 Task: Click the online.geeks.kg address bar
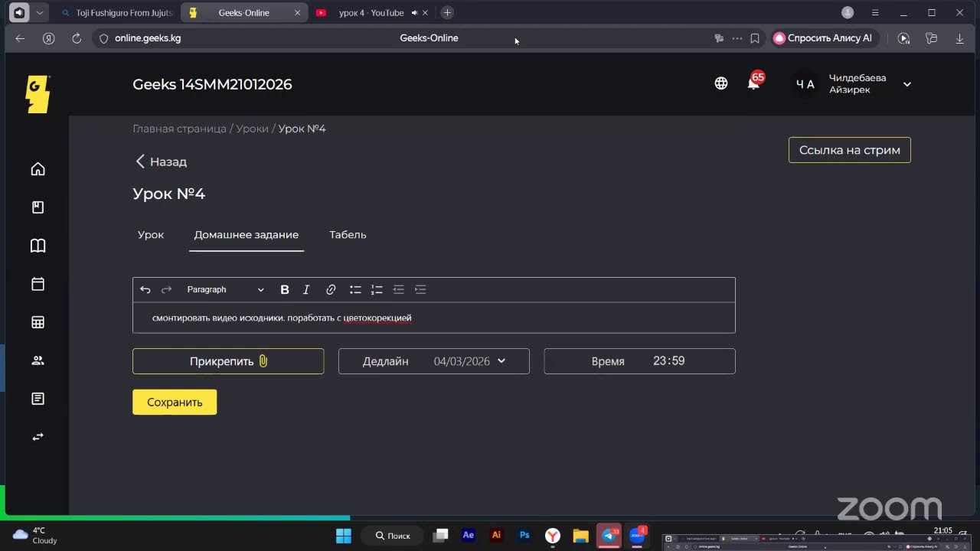(148, 38)
